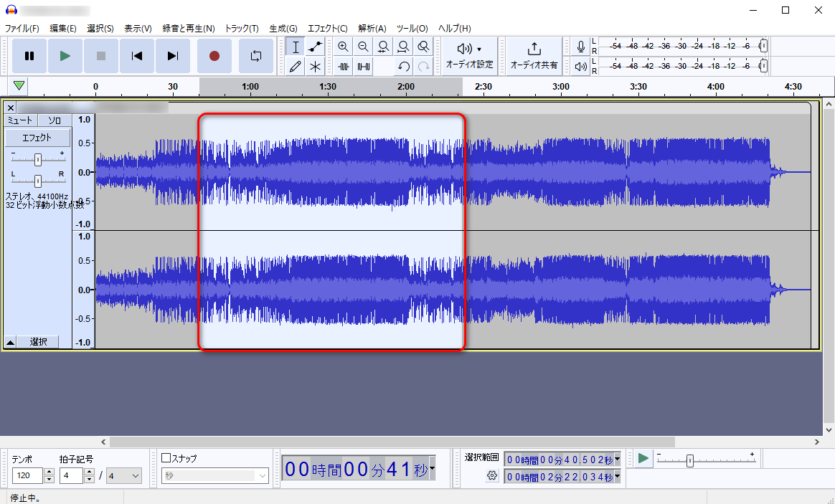
Task: Click the Zoom In magnifier
Action: [344, 47]
